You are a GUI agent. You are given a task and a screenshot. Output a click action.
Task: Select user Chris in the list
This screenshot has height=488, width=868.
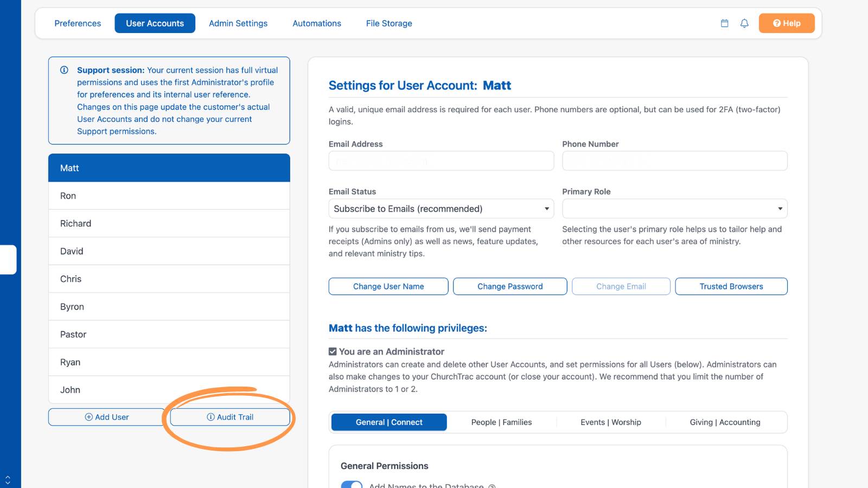pyautogui.click(x=169, y=279)
